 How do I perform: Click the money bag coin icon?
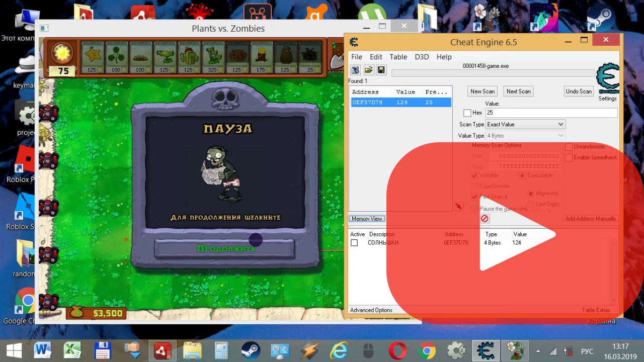(x=76, y=312)
